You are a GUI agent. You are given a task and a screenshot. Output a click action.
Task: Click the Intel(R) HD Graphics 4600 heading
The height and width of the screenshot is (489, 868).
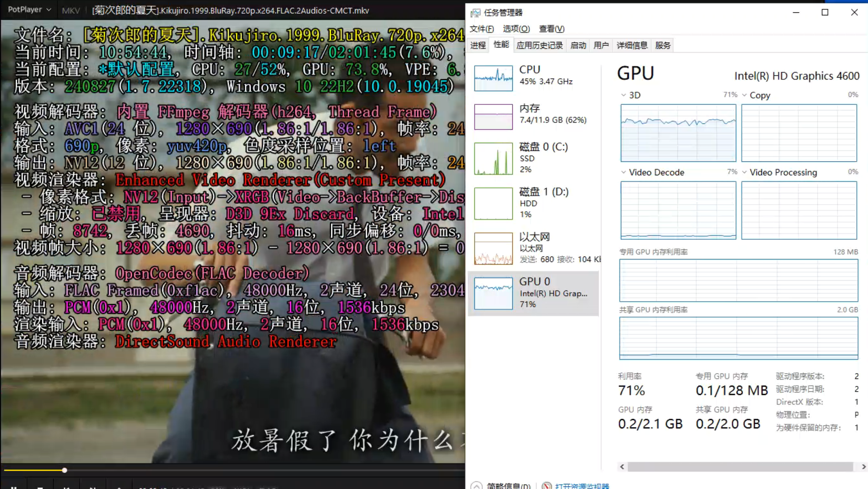click(x=797, y=76)
